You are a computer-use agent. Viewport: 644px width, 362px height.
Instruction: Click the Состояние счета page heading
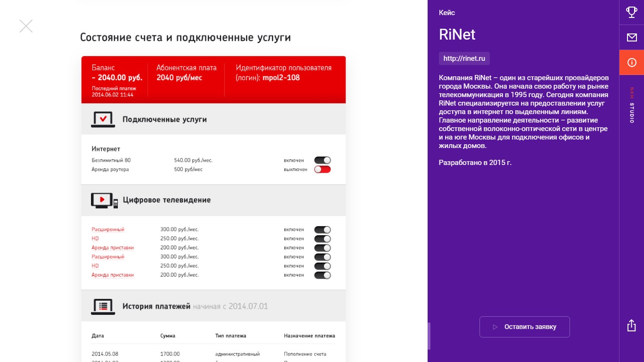(x=185, y=38)
